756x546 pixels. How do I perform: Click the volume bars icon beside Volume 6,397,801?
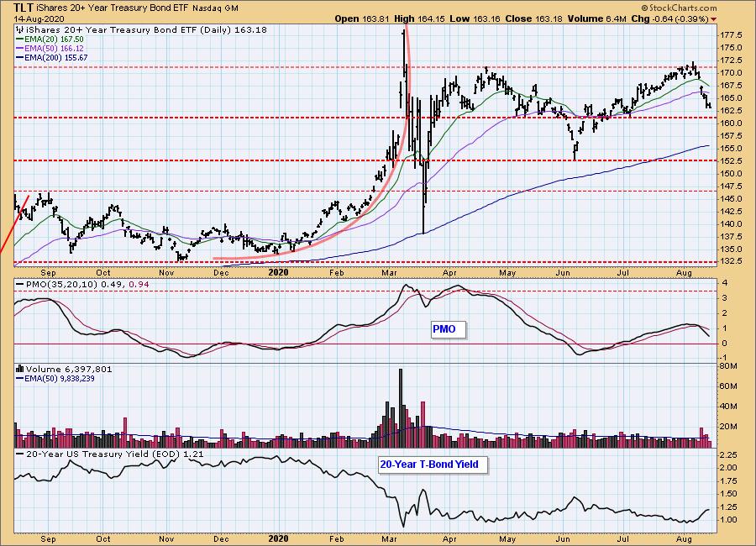pos(20,369)
